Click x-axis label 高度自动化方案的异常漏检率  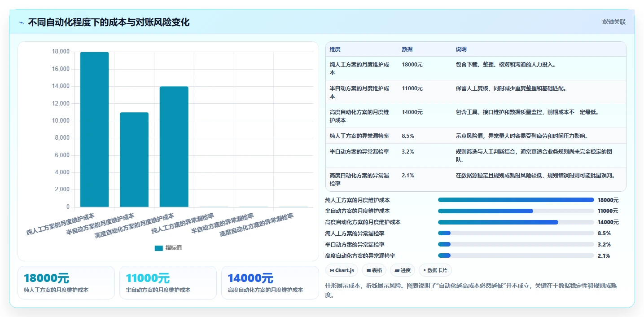point(256,225)
